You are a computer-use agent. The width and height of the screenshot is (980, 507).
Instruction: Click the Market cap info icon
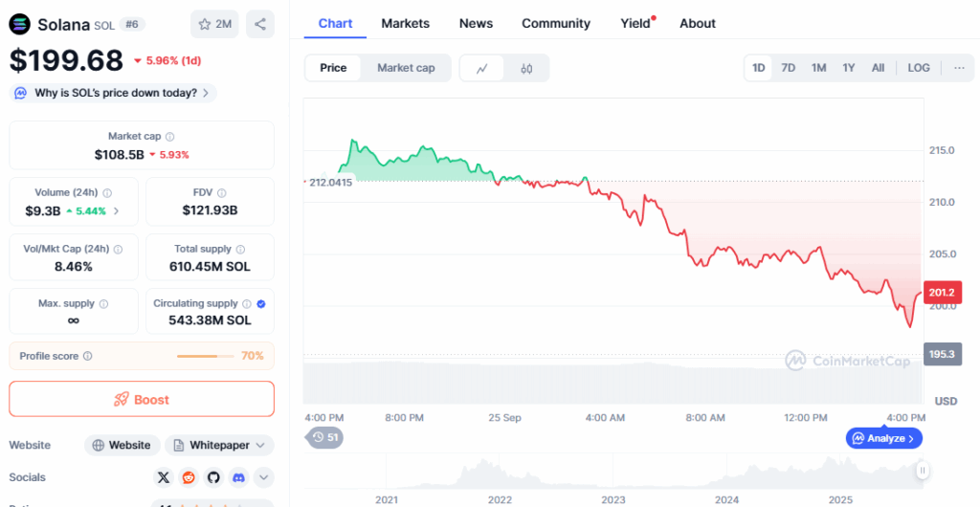click(x=170, y=136)
